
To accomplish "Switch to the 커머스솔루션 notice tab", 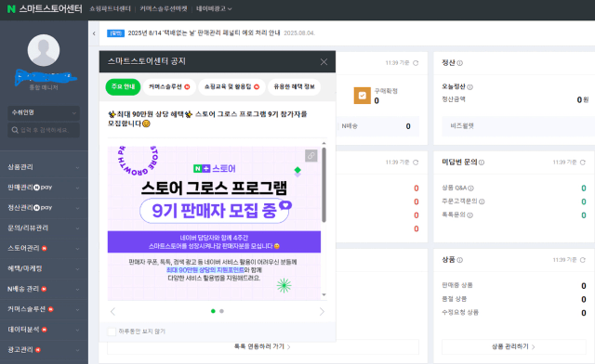I will [x=169, y=87].
